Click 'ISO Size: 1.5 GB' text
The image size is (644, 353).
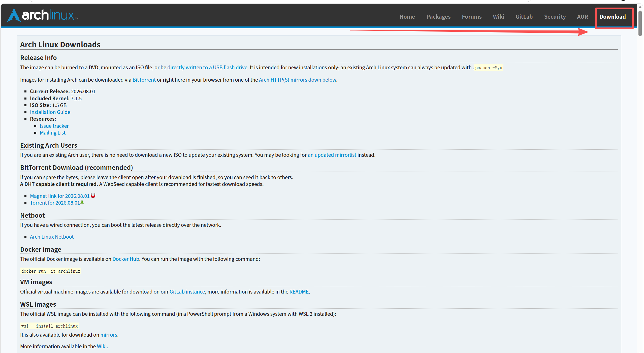coord(48,105)
